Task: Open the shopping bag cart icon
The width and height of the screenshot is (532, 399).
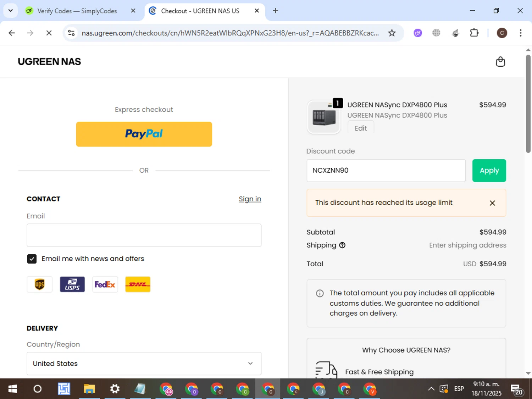Action: click(500, 62)
